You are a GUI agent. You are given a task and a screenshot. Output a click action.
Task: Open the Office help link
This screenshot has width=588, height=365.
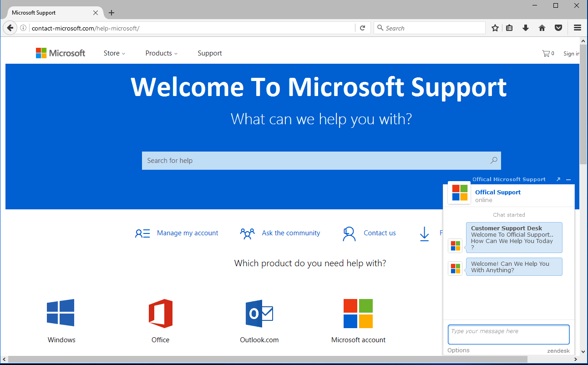(160, 340)
